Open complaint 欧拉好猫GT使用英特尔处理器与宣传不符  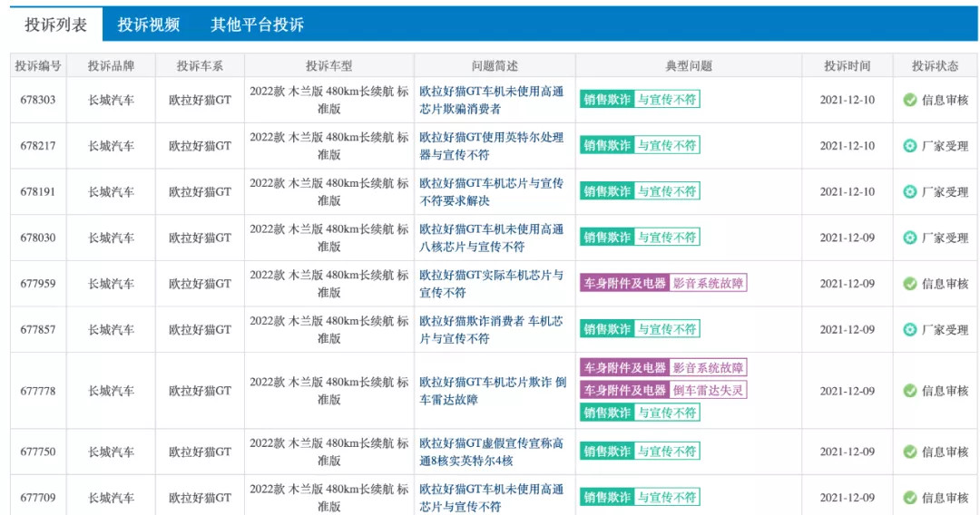tap(491, 146)
